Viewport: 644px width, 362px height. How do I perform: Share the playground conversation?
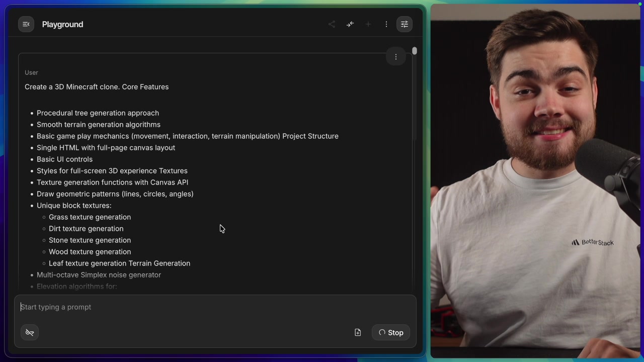(332, 24)
